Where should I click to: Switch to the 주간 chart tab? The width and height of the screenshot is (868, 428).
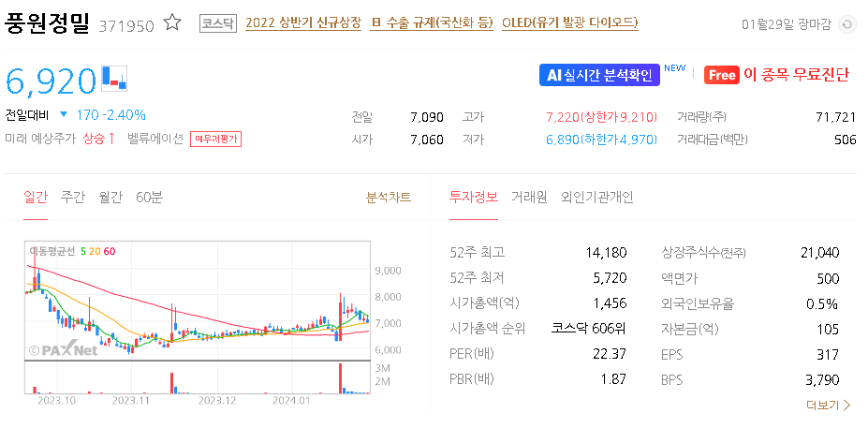(x=73, y=197)
